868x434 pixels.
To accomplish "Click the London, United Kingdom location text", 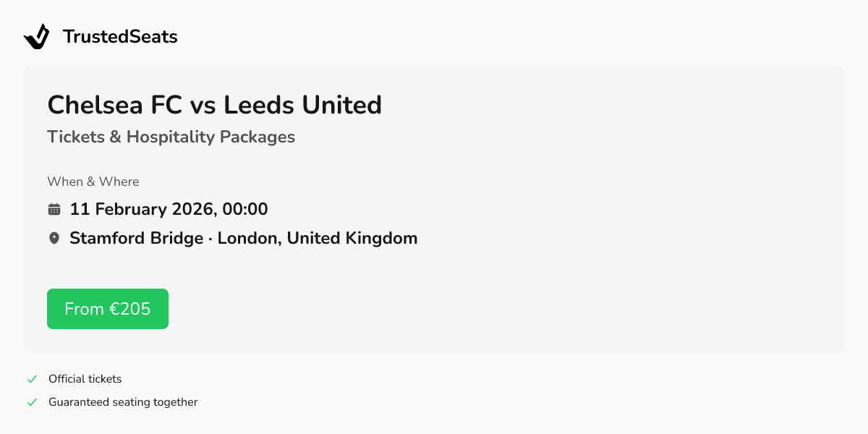I will point(318,238).
